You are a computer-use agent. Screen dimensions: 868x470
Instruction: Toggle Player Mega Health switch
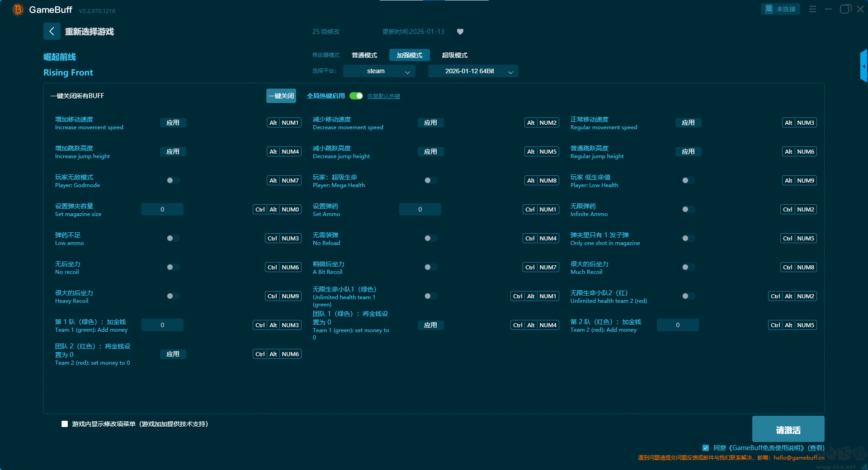click(430, 180)
